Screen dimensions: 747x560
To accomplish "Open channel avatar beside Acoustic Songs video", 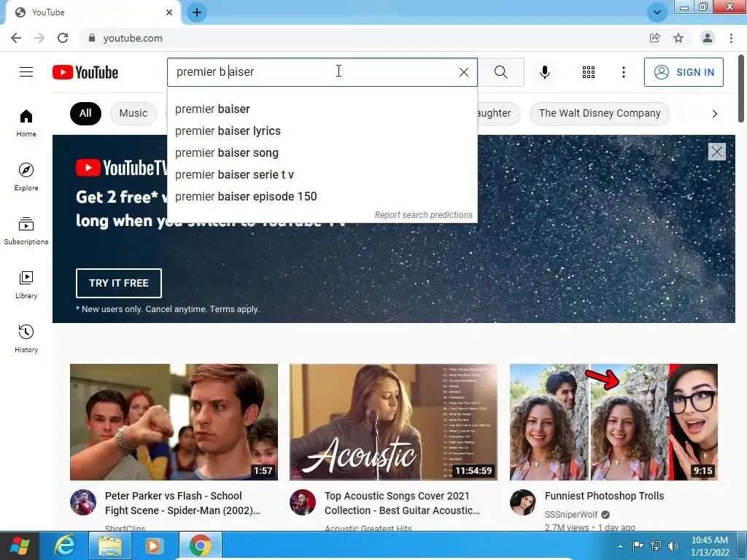I will 303,502.
